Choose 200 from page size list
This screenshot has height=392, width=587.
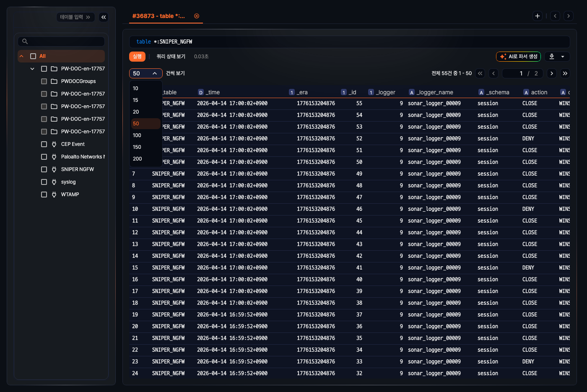tap(138, 159)
